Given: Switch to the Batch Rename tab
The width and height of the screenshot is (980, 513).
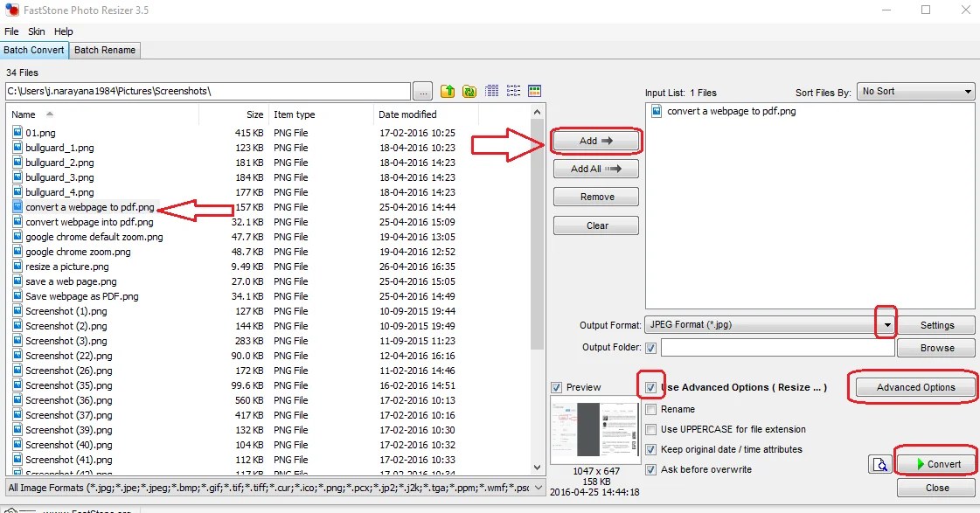Looking at the screenshot, I should click(x=105, y=50).
